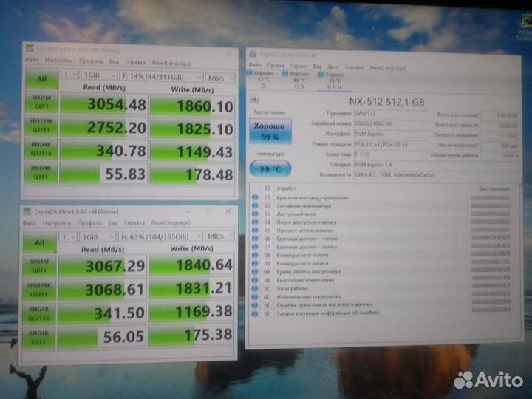Screen dimensions: 532x399
Task: Run SEQ1M Q8T1 test in F: drive window
Action: [x=41, y=102]
